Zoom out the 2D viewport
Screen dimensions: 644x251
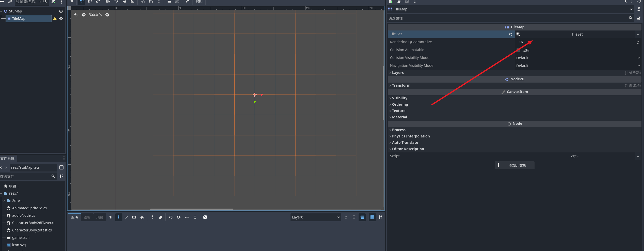coord(84,15)
